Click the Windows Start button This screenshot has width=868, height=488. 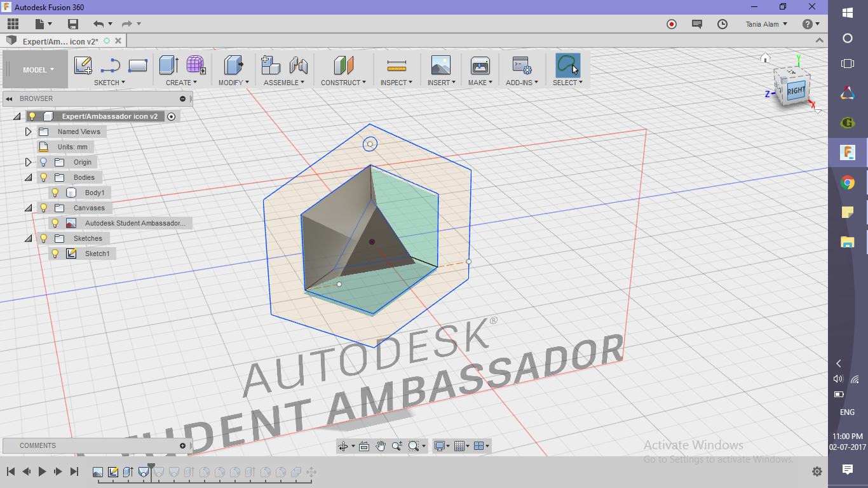coord(847,12)
